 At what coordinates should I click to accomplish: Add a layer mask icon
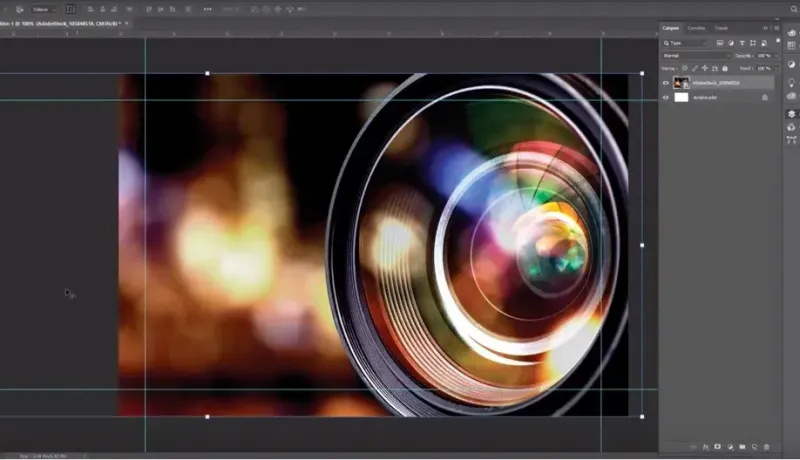coord(718,447)
